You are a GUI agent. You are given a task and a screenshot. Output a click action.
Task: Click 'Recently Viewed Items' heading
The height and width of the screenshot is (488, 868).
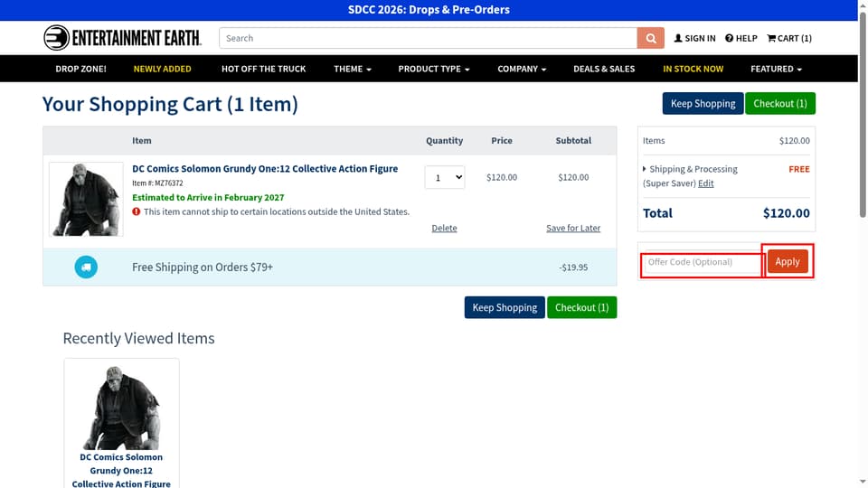[x=138, y=338]
